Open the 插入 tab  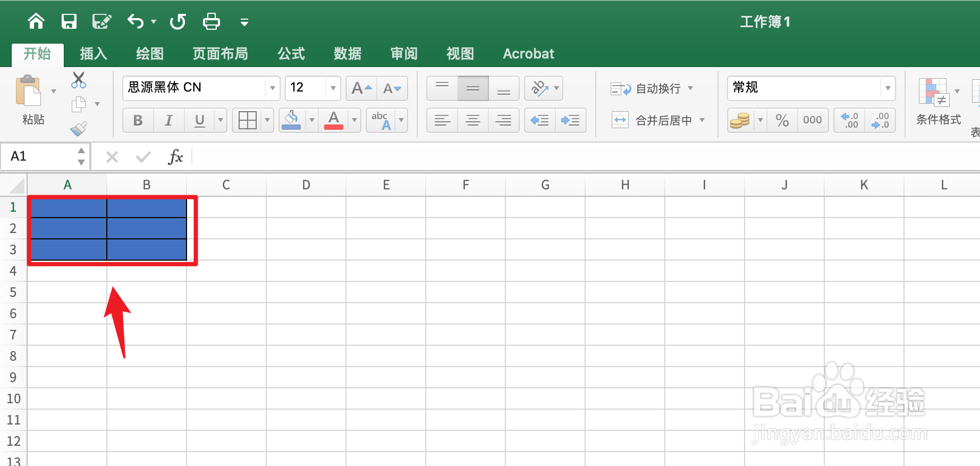pyautogui.click(x=94, y=54)
